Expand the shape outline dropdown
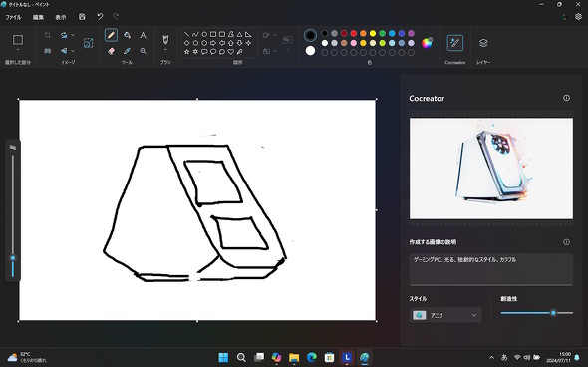Viewport: 588px width, 367px height. 275,35
